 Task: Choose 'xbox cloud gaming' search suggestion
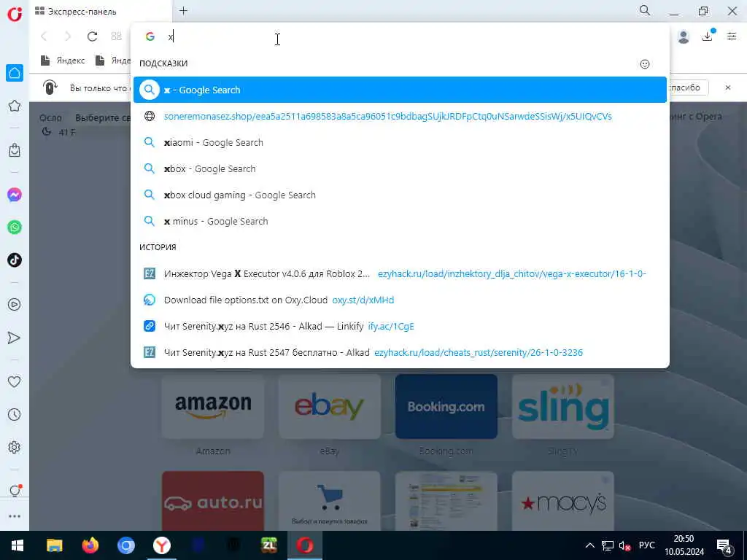pyautogui.click(x=400, y=195)
